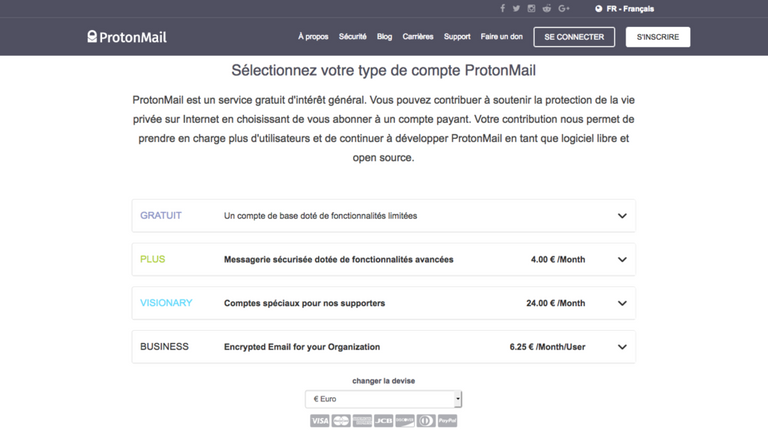Viewport: 768px width, 436px height.
Task: Click 'Encrypted Email for your Organization'
Action: (302, 347)
